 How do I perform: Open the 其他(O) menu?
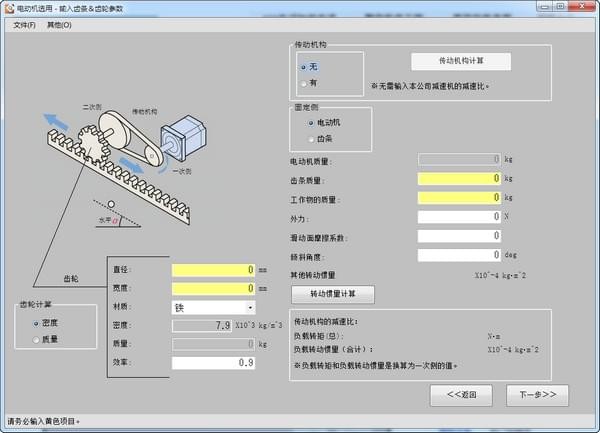[x=59, y=25]
